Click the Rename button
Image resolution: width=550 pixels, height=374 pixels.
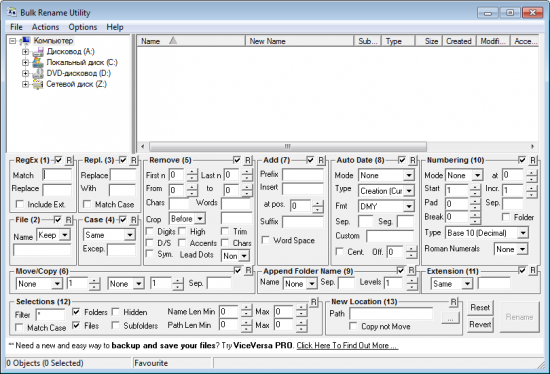(519, 317)
